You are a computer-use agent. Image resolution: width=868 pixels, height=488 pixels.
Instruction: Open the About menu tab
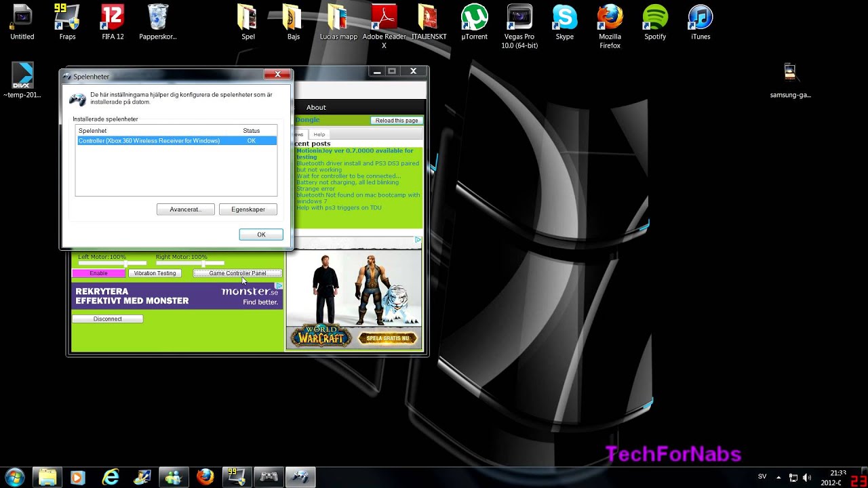pos(316,107)
